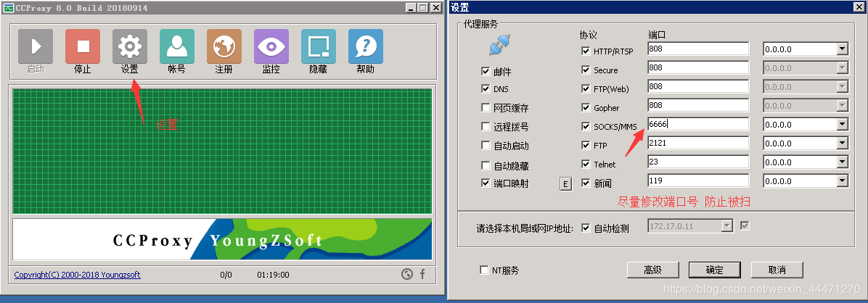Click the Hide (隐藏) icon

(x=319, y=46)
